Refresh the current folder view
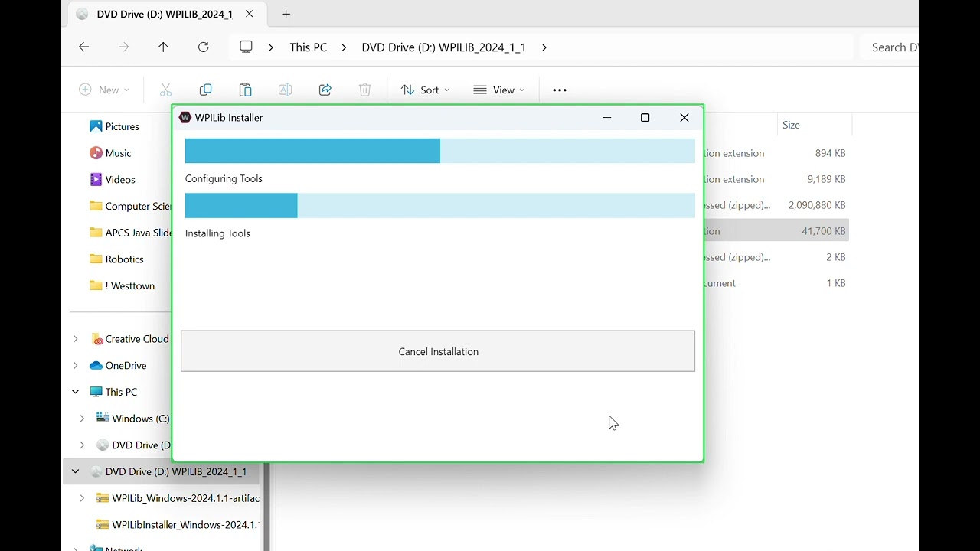The width and height of the screenshot is (980, 551). tap(203, 47)
